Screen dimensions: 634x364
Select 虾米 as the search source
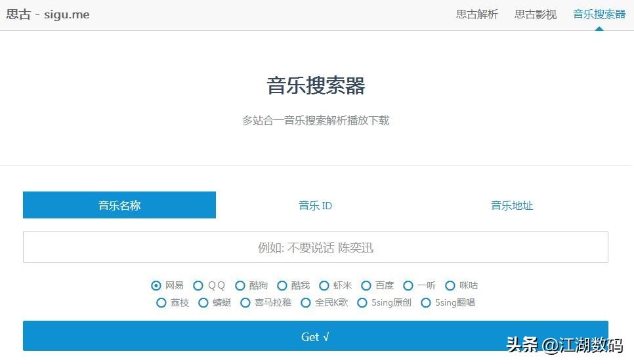(324, 285)
